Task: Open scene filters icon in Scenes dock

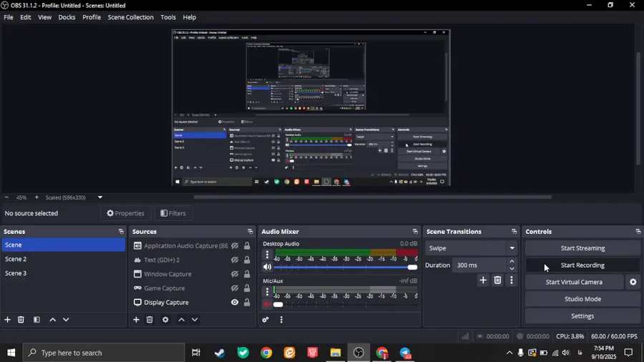Action: pos(36,319)
